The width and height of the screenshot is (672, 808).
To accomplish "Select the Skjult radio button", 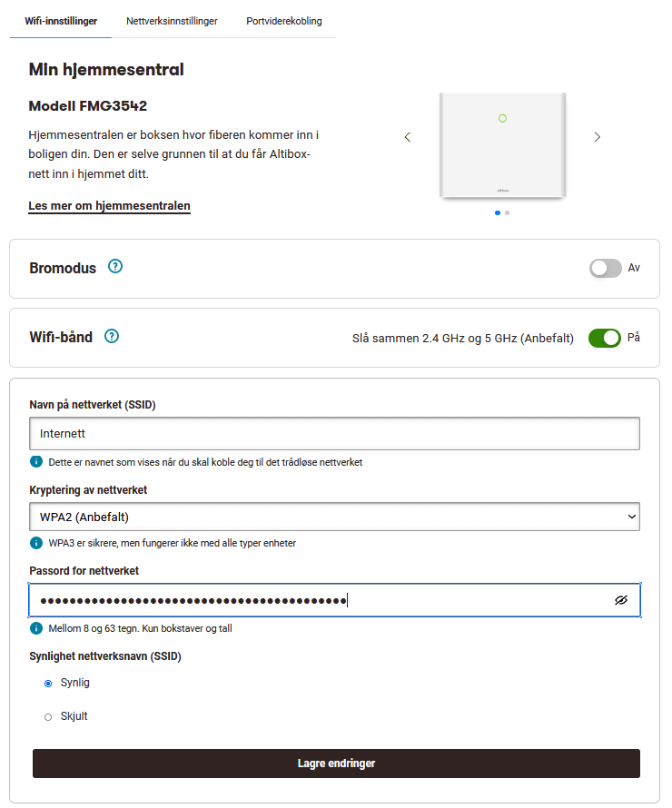I will [48, 717].
